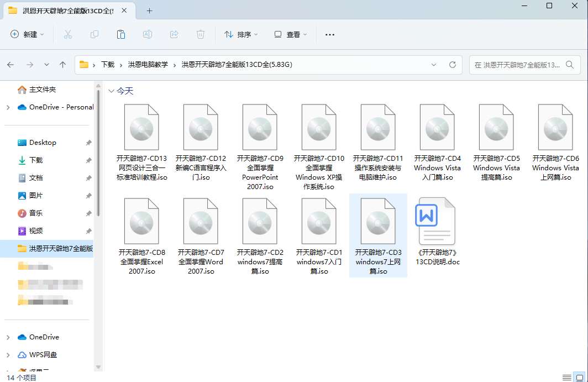Open the 查看 view menu
The image size is (588, 382).
pos(291,34)
